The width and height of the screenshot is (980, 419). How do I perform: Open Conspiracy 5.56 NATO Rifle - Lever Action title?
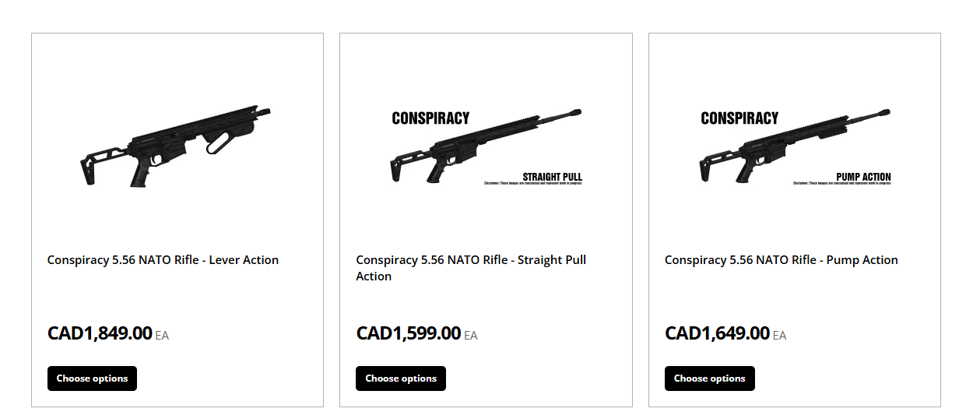pos(163,260)
